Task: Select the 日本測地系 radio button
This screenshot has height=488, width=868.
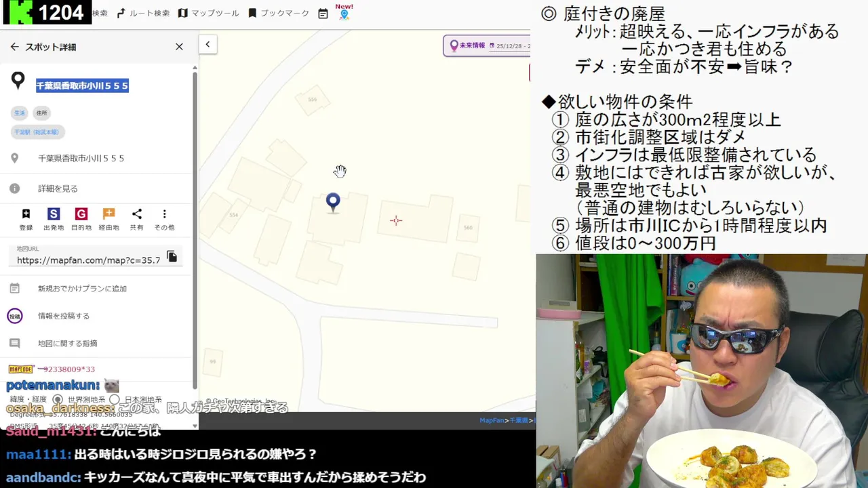Action: pos(115,400)
